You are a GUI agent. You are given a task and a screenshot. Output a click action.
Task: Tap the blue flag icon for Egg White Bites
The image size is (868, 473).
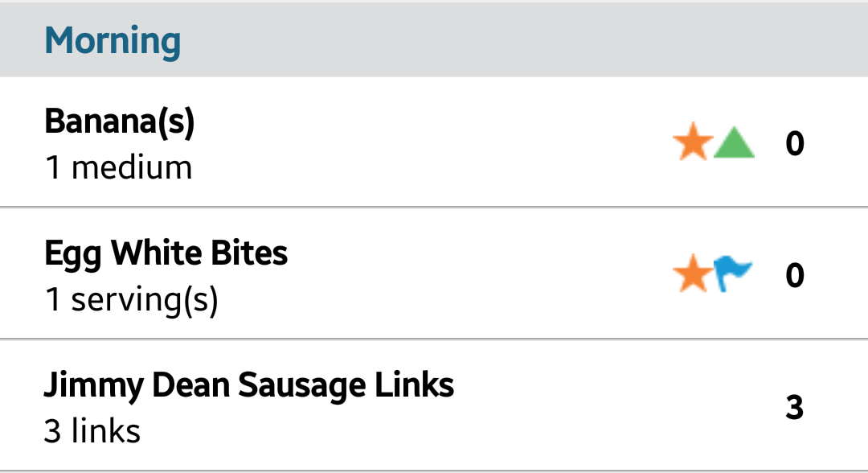[733, 274]
